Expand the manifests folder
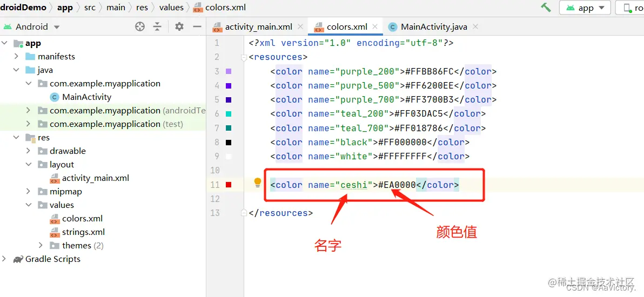This screenshot has height=297, width=644. (16, 56)
